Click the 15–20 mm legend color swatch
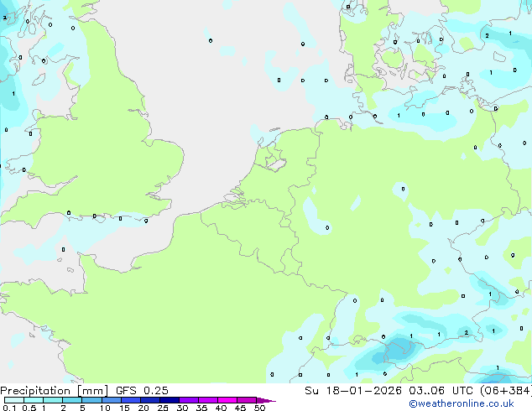The width and height of the screenshot is (532, 411). point(130,400)
